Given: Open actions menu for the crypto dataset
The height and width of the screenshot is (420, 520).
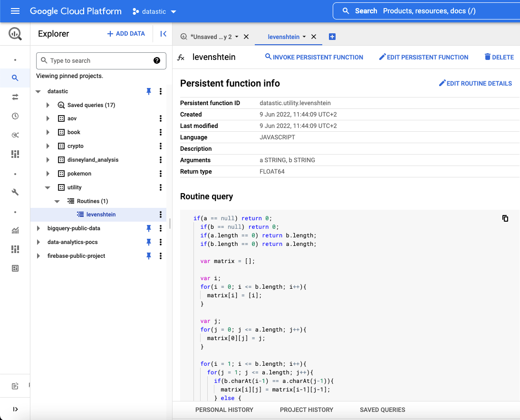Looking at the screenshot, I should tap(161, 146).
